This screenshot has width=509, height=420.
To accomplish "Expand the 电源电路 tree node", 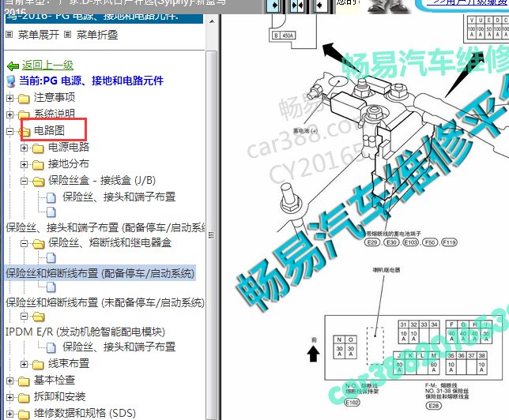I will coord(24,148).
